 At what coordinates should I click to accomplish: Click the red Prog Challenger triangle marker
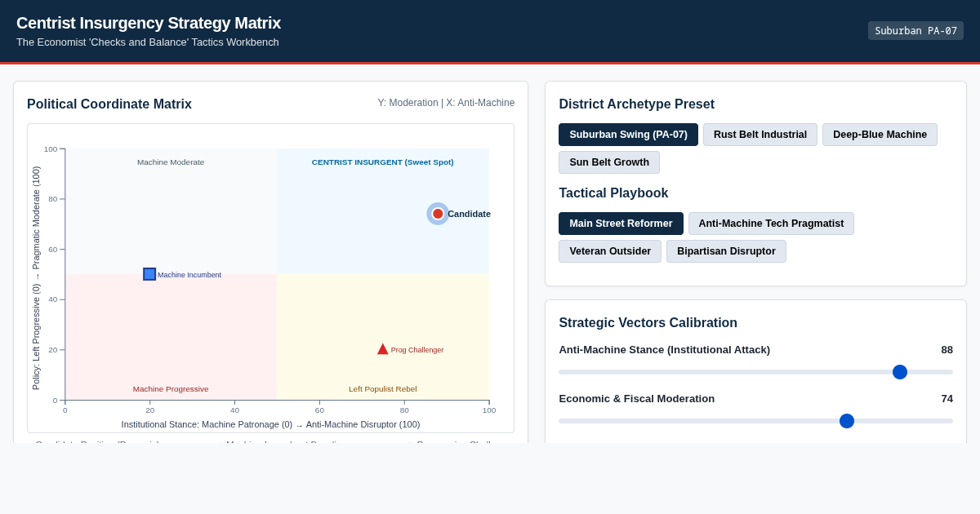[x=383, y=349]
